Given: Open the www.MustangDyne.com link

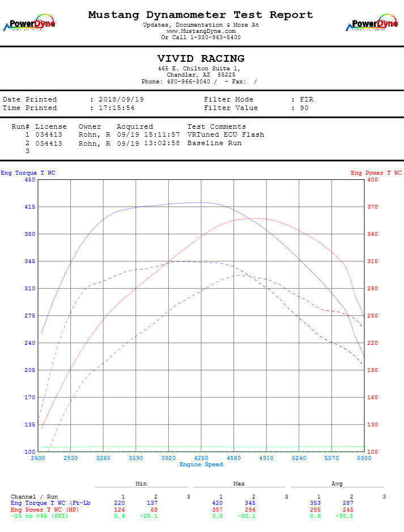Looking at the screenshot, I should [x=201, y=31].
